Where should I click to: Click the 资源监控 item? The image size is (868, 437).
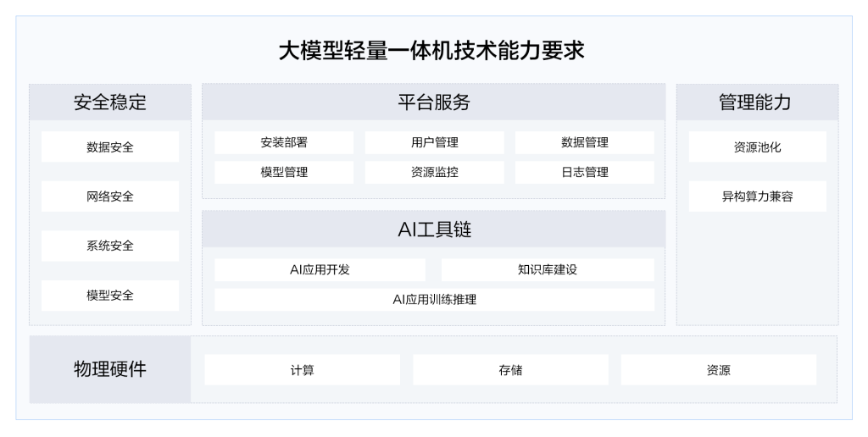click(x=434, y=172)
